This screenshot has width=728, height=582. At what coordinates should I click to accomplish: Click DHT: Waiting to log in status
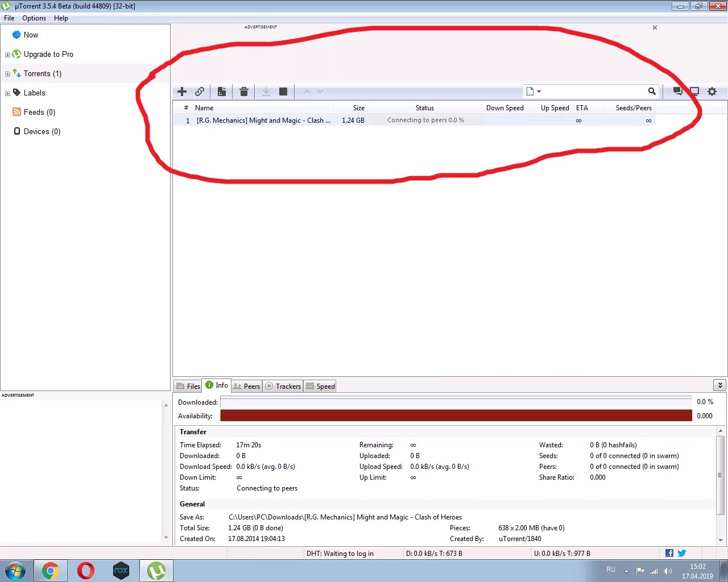(340, 554)
